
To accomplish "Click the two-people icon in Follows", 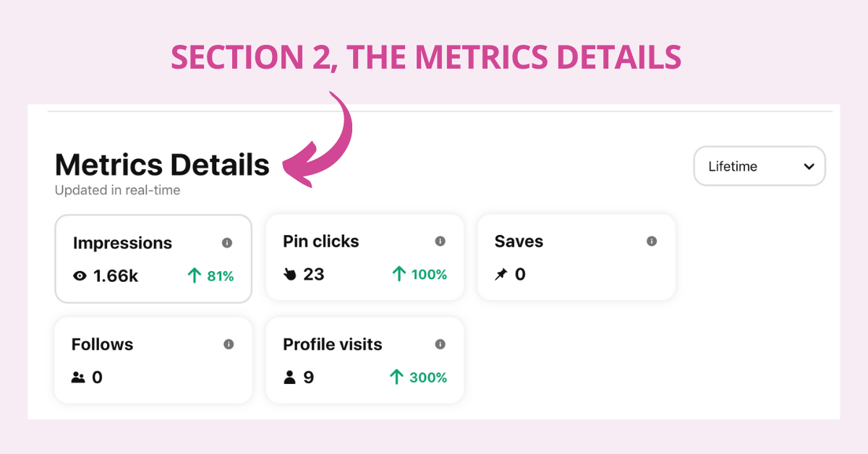I will [78, 377].
